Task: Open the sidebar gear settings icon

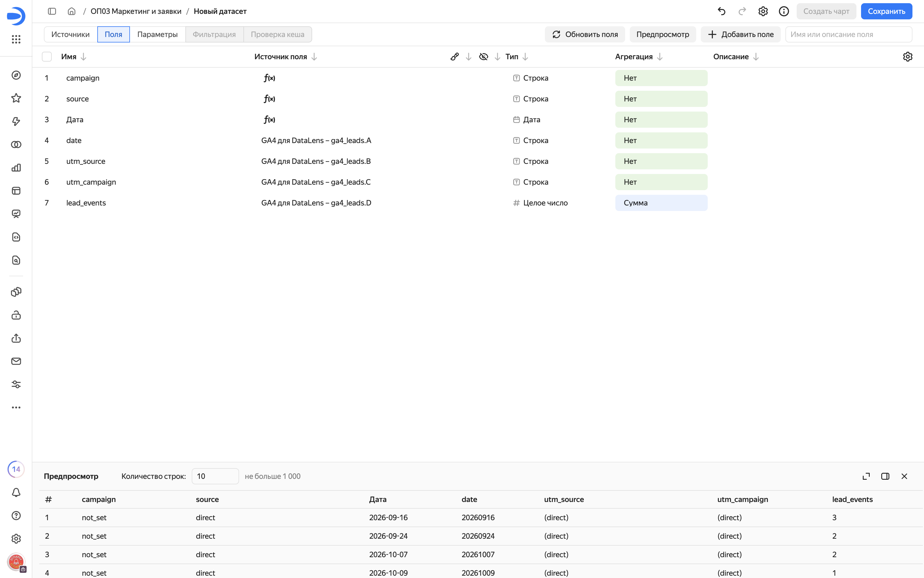Action: point(16,539)
